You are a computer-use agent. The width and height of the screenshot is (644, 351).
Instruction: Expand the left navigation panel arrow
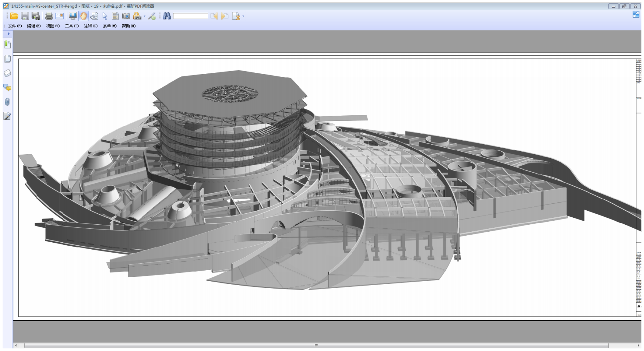pos(8,34)
